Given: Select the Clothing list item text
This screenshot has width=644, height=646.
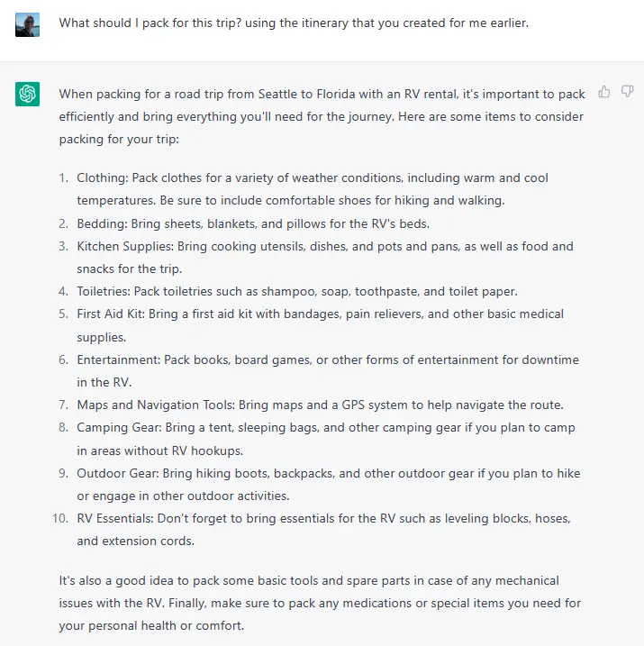Looking at the screenshot, I should point(313,189).
